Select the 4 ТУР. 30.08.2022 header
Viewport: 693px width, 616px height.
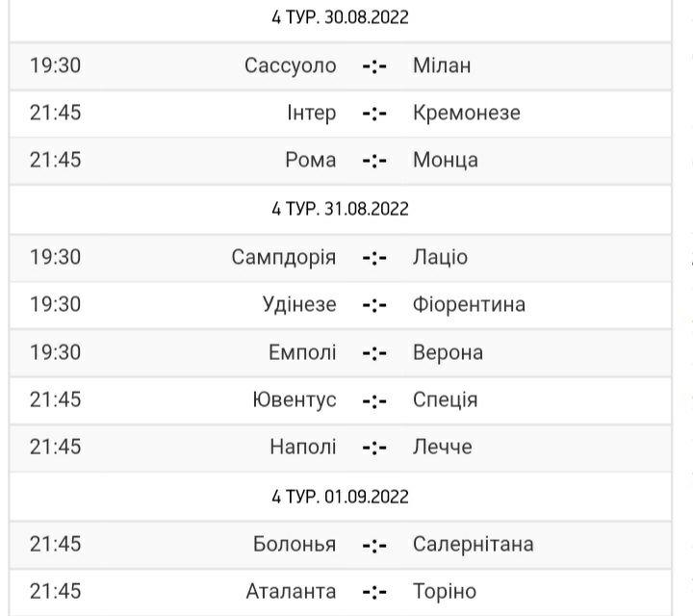[341, 18]
